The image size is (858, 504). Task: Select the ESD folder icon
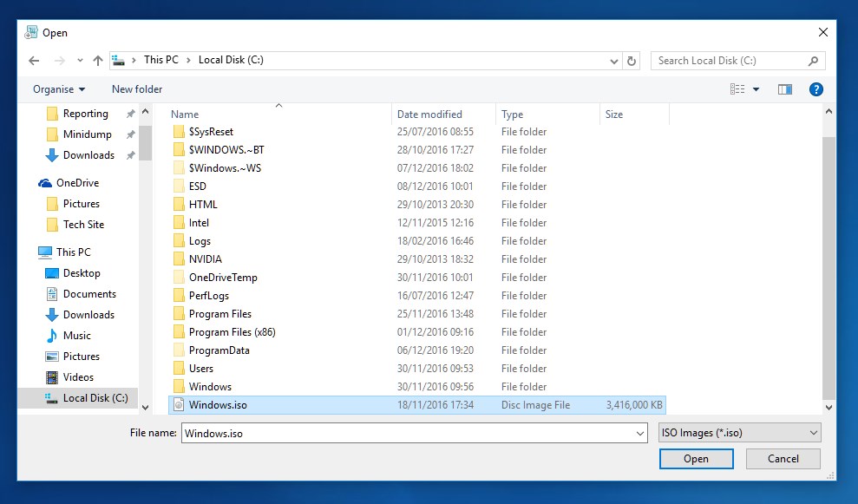179,187
